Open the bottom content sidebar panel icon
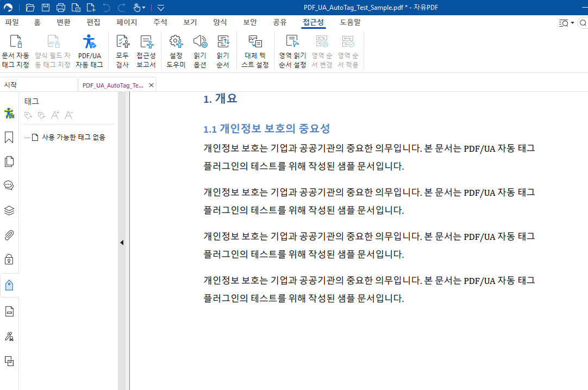Image resolution: width=588 pixels, height=390 pixels. point(9,361)
